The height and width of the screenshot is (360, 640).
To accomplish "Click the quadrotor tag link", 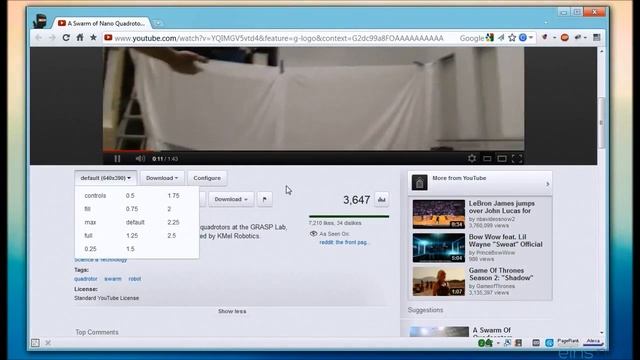I will 86,279.
